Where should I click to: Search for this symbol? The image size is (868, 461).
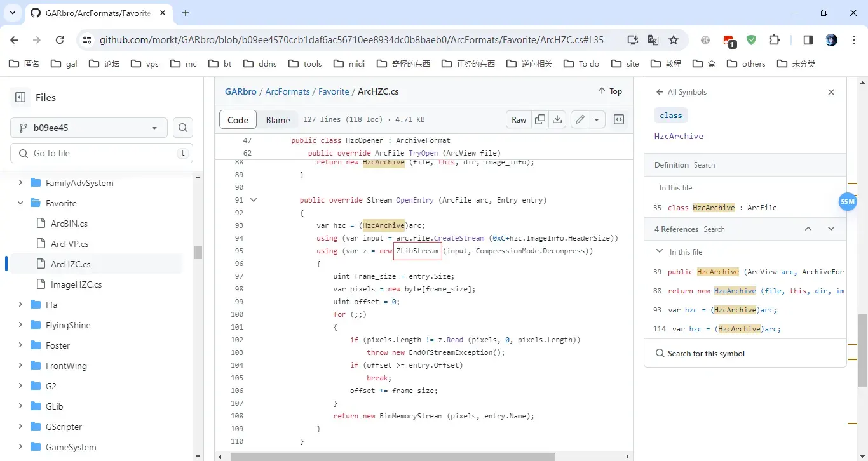tap(700, 353)
